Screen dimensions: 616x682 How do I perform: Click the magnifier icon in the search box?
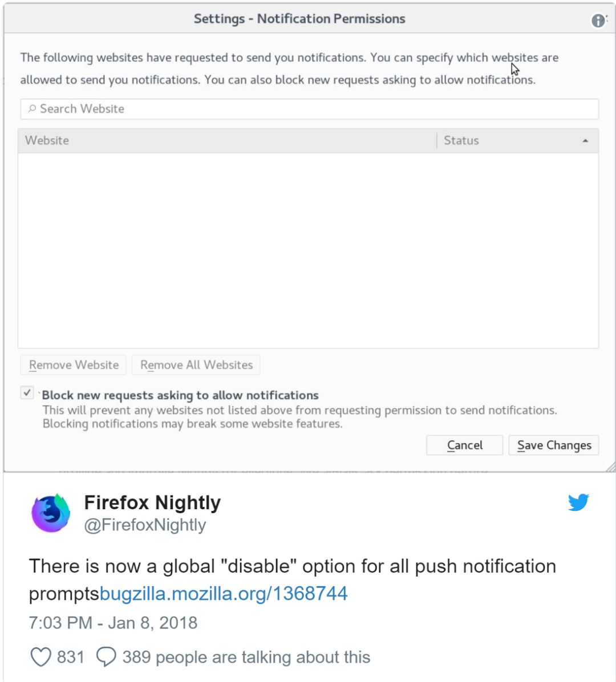pyautogui.click(x=32, y=109)
